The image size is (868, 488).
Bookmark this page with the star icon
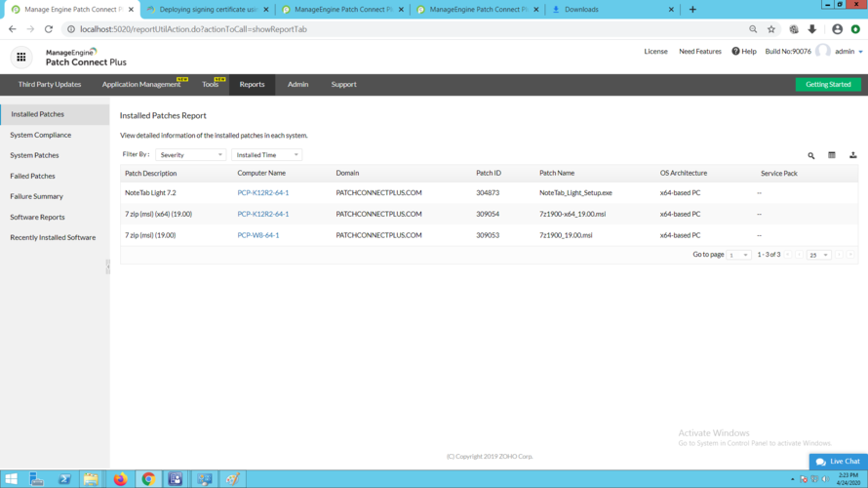[x=771, y=29]
